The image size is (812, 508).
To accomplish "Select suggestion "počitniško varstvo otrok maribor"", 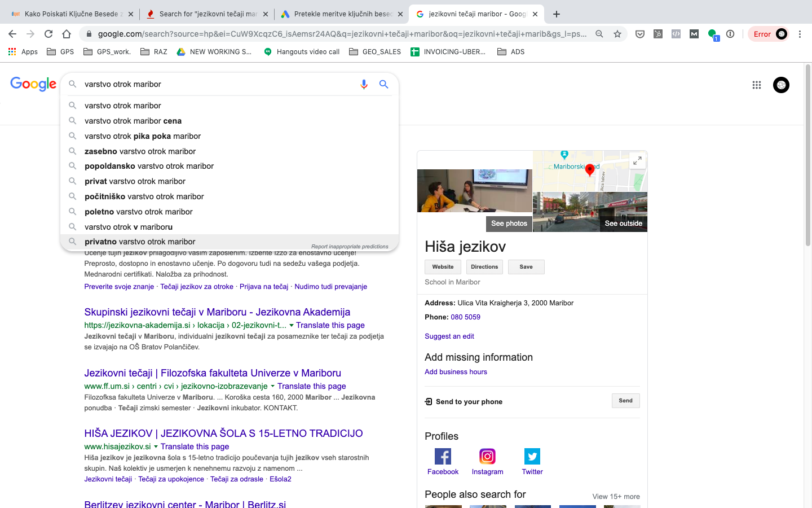I will coord(230,196).
